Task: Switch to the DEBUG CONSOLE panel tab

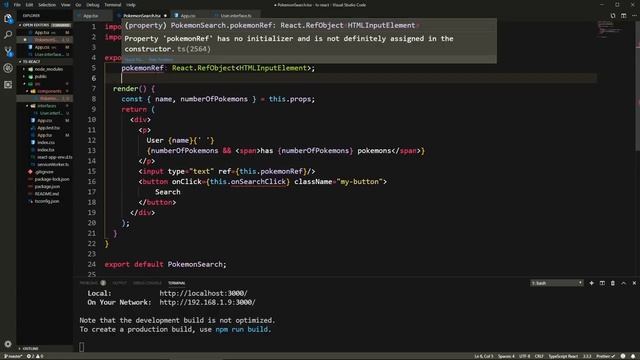Action: 147,283
